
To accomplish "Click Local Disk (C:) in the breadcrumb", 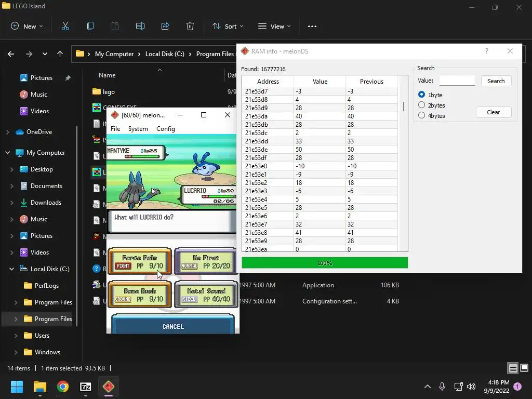I will click(165, 54).
